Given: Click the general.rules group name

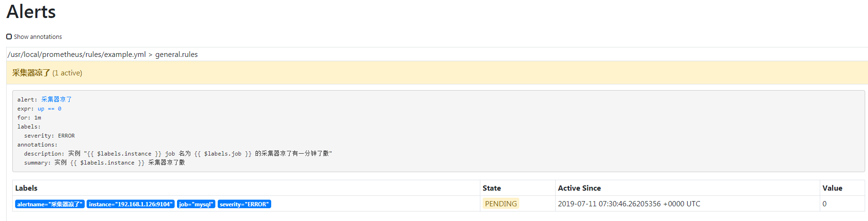Looking at the screenshot, I should click(x=177, y=55).
